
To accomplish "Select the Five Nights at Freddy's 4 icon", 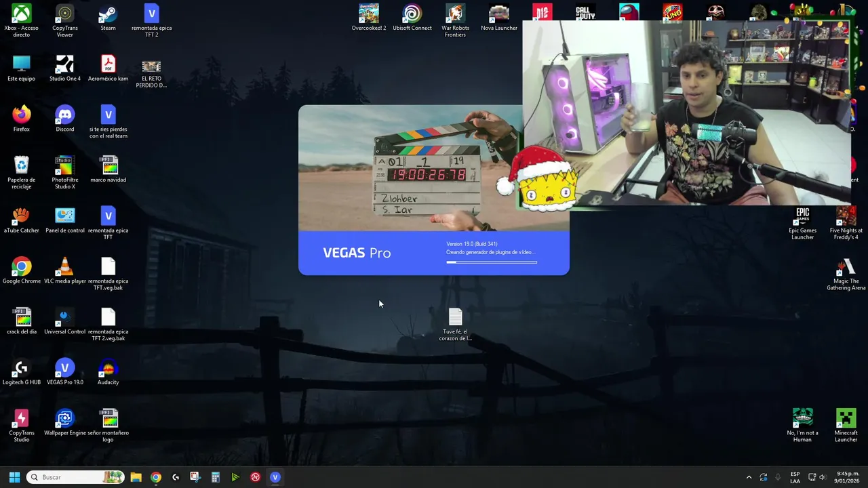I will coord(846,224).
